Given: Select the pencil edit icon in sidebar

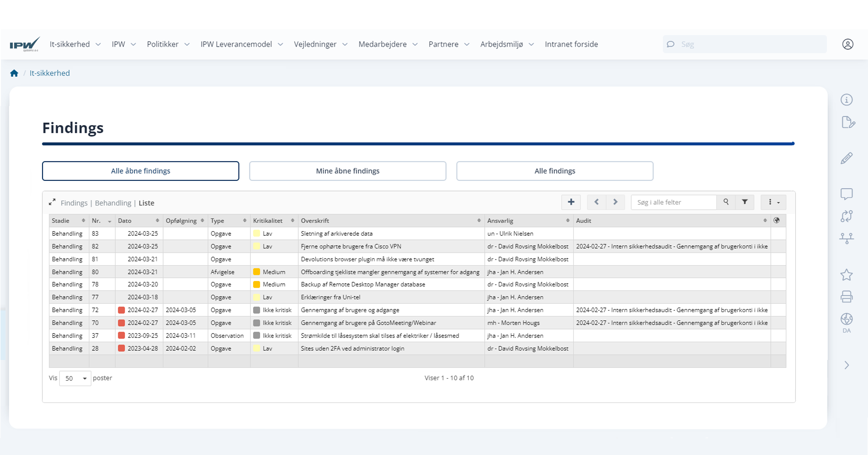Looking at the screenshot, I should (847, 158).
